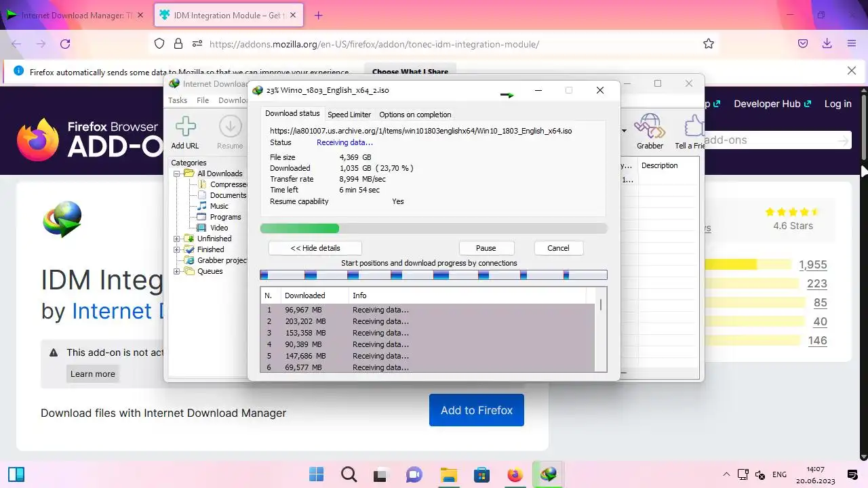
Task: Click Learn more about add-on warning
Action: [x=93, y=373]
